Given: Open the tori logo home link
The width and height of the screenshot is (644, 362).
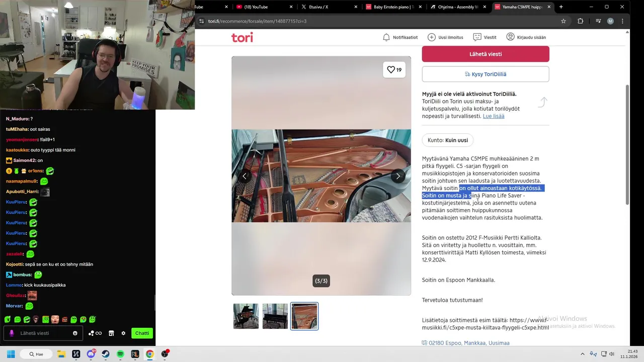Looking at the screenshot, I should (x=242, y=37).
